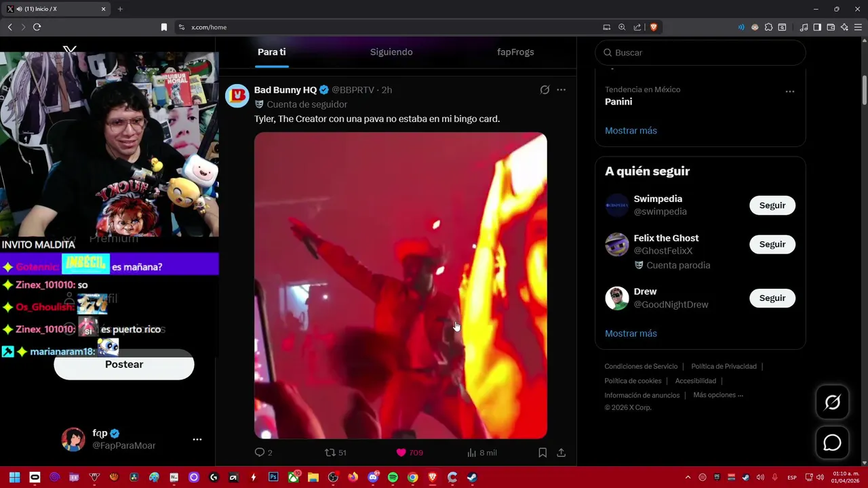Open Discord from the taskbar
Screen dimensions: 868x488
[x=373, y=477]
